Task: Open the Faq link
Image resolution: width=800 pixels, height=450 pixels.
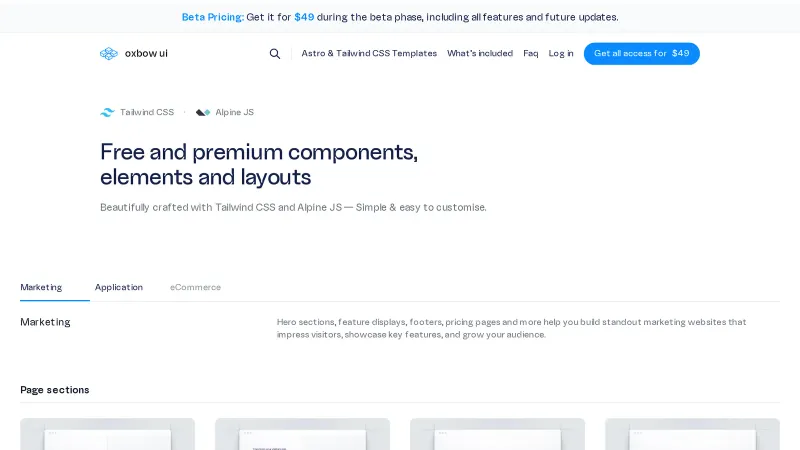Action: pos(531,54)
